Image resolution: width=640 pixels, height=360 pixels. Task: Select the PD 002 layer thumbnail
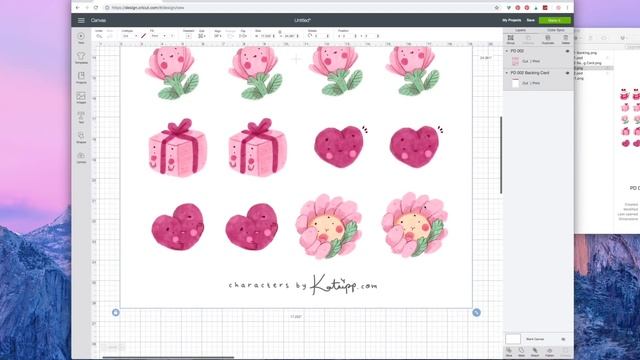click(516, 61)
